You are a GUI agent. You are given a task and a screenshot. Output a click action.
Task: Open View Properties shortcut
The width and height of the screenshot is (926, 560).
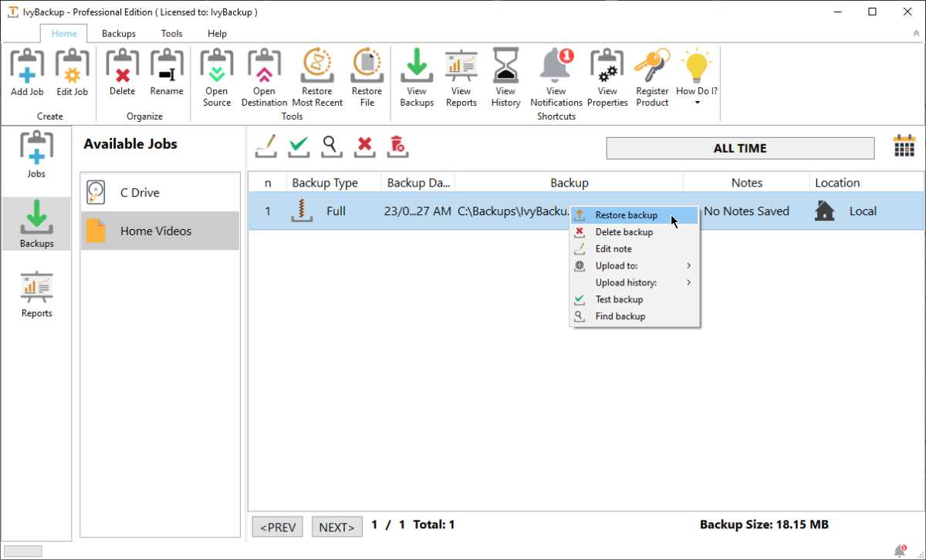click(x=607, y=73)
